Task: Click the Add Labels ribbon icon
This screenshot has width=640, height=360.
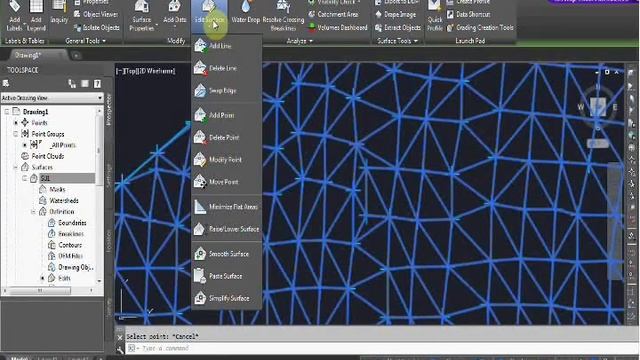Action: 14,16
